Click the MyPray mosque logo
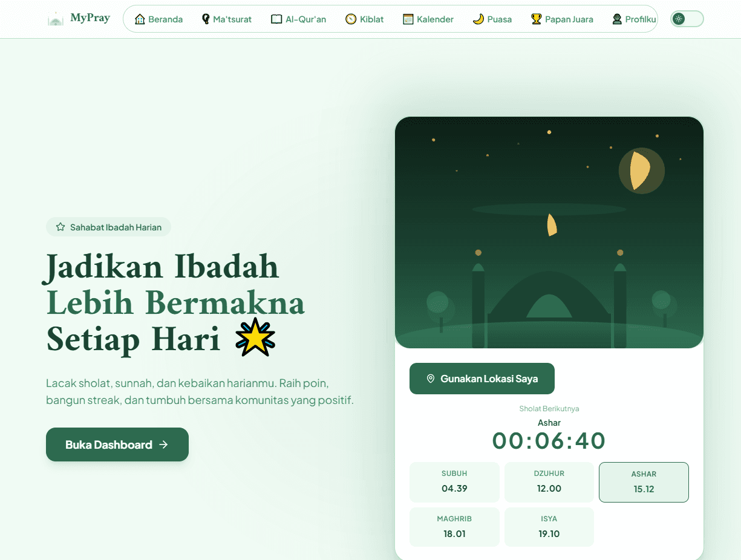The width and height of the screenshot is (741, 560). tap(55, 19)
